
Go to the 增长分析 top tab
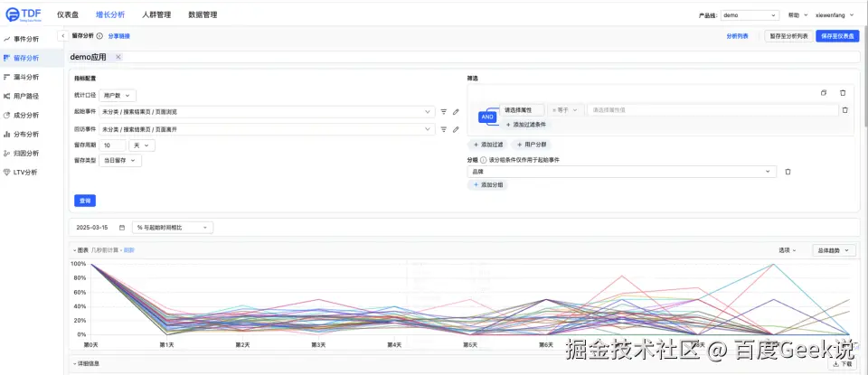coord(110,15)
